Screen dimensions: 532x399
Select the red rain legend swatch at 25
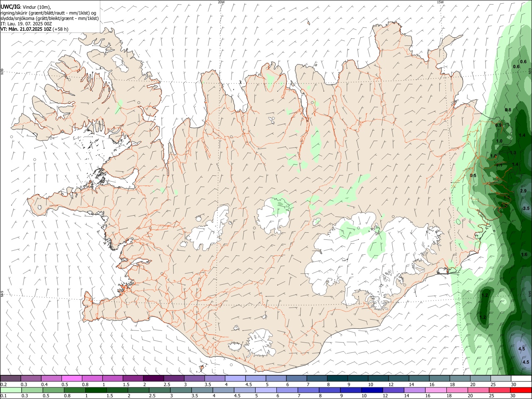[500, 390]
